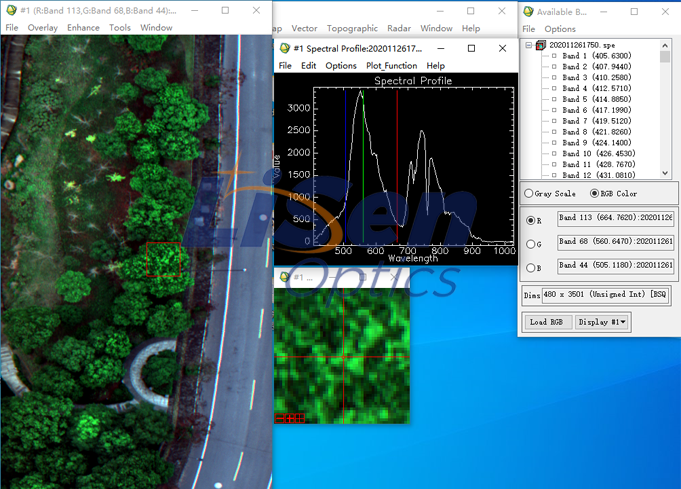
Task: Click the red zoom control boxes in the zoom window
Action: pos(290,418)
